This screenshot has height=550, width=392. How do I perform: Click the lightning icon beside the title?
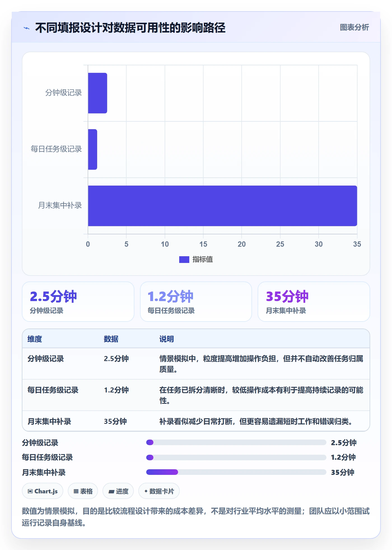click(x=27, y=28)
